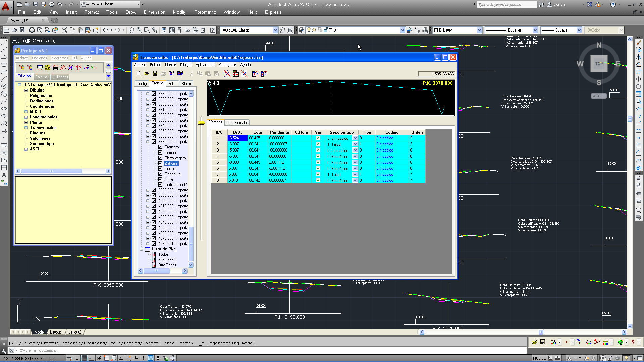644x362 pixels.
Task: Click the Type a command input field
Action: point(272,350)
